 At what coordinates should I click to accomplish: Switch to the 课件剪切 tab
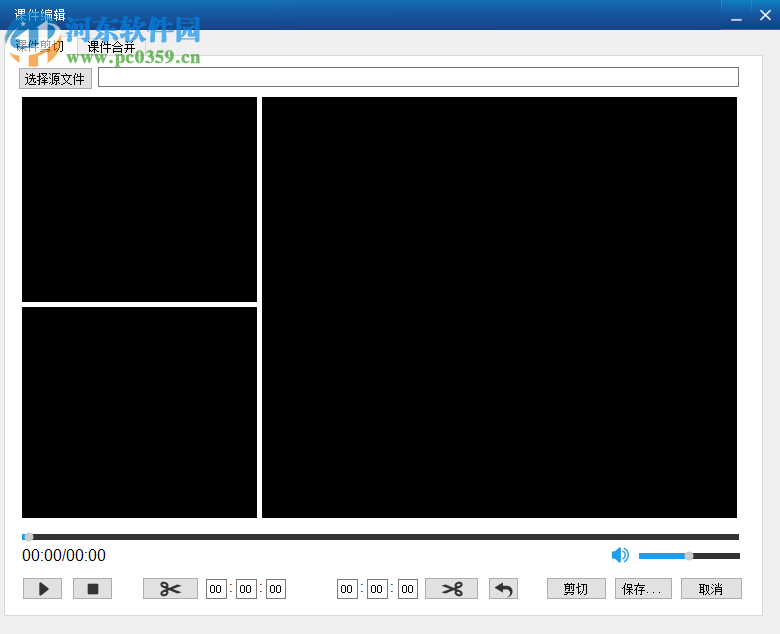(x=40, y=46)
